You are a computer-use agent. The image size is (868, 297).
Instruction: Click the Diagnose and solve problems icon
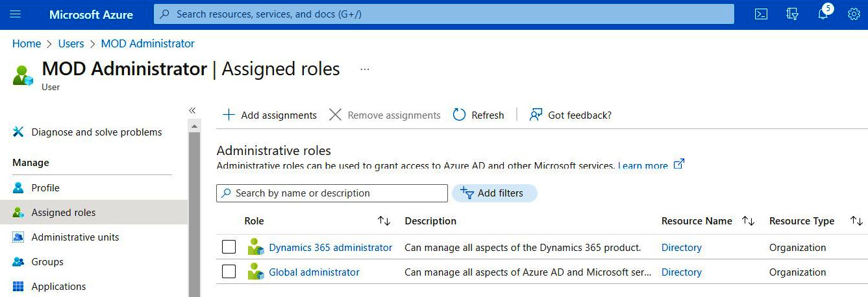coord(18,132)
